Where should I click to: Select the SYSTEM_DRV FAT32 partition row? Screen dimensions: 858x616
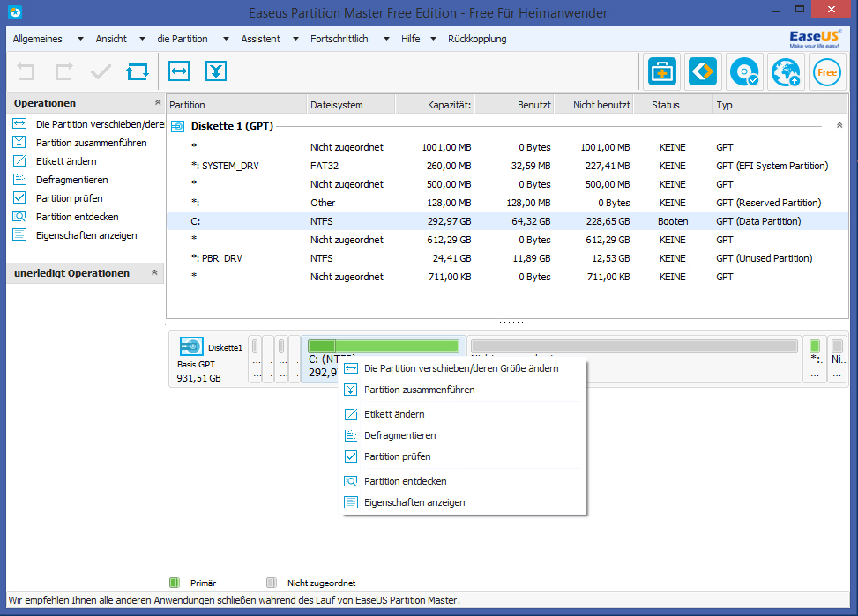(x=507, y=166)
